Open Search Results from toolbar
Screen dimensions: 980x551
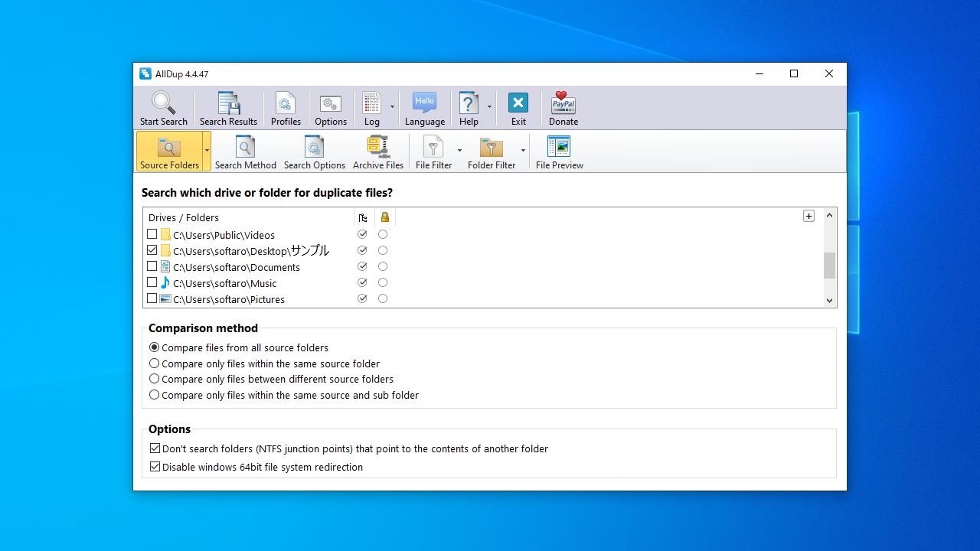pyautogui.click(x=228, y=103)
